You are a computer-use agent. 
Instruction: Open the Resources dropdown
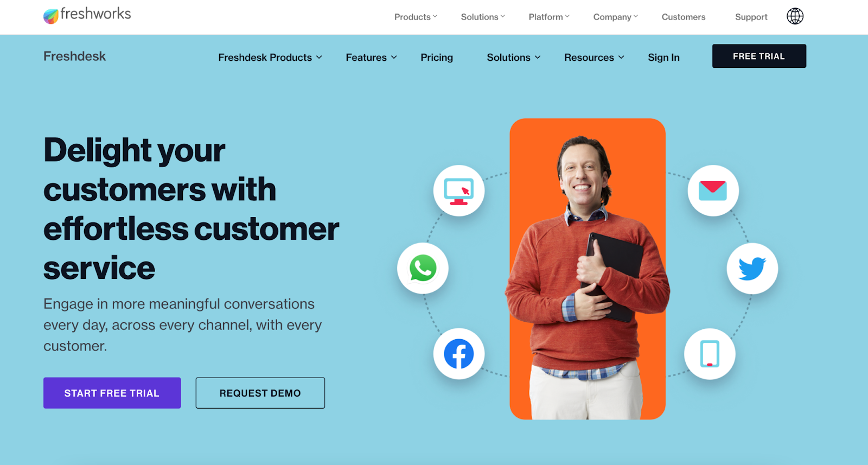click(595, 58)
